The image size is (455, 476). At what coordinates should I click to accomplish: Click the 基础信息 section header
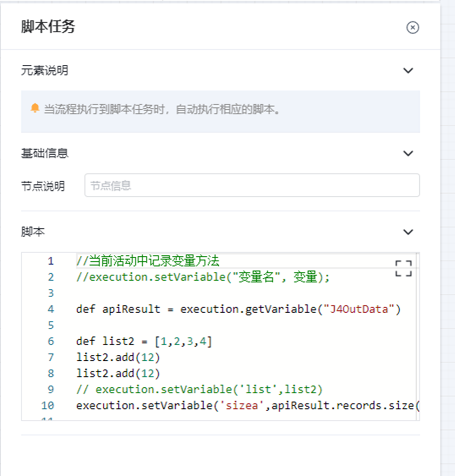(45, 153)
